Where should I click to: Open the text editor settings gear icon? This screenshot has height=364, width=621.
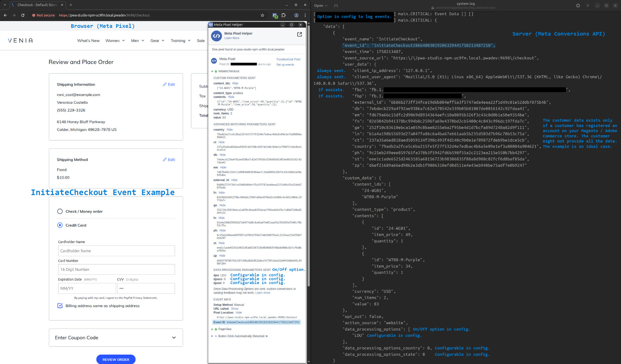click(578, 5)
